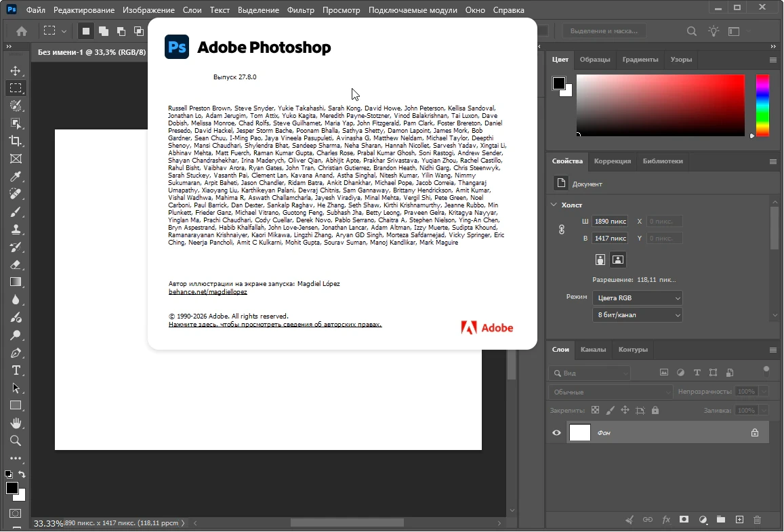
Task: Pick a color in the color field
Action: click(661, 106)
